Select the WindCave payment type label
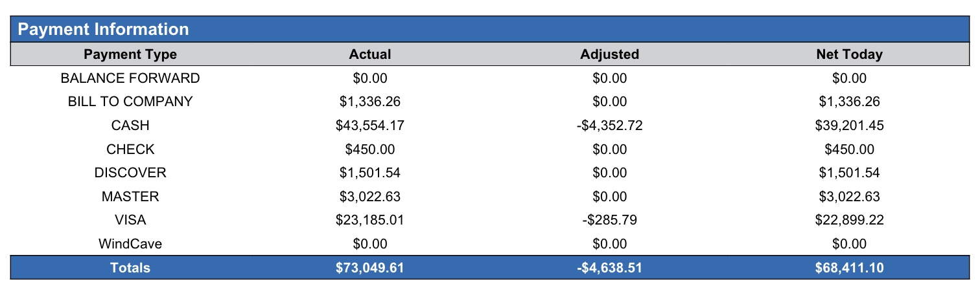 130,244
